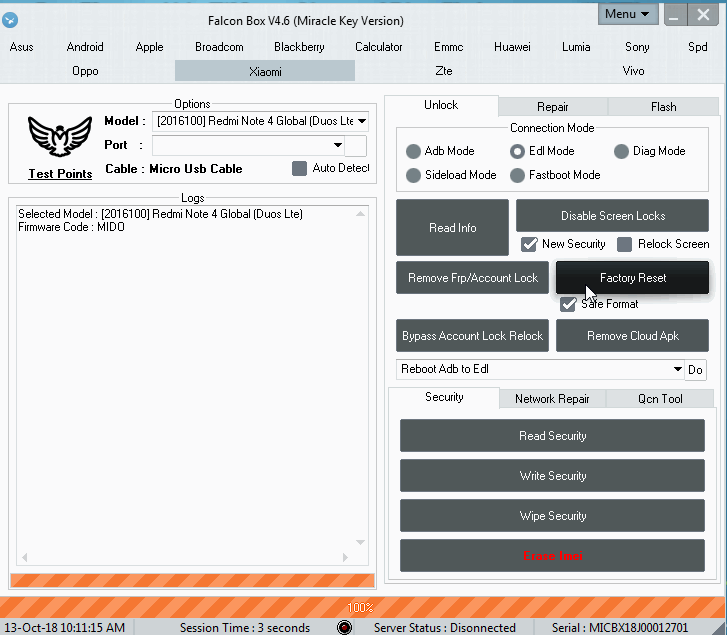Click the Falcon eagle logo
The image size is (727, 635).
(60, 136)
